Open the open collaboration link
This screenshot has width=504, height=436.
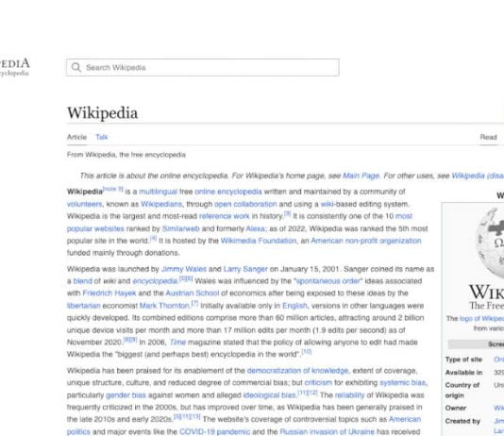coord(245,204)
